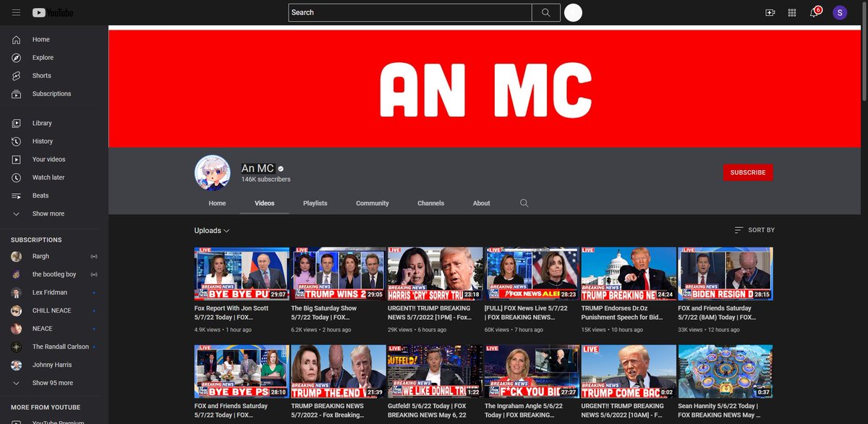Open the Sort by menu
Viewport: 868px width, 424px height.
pos(754,230)
